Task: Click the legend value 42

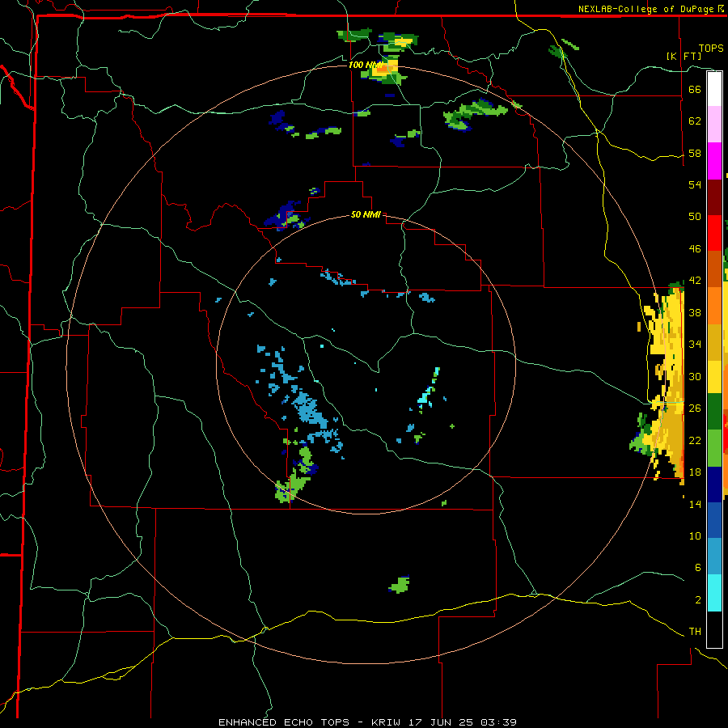Action: 695,281
